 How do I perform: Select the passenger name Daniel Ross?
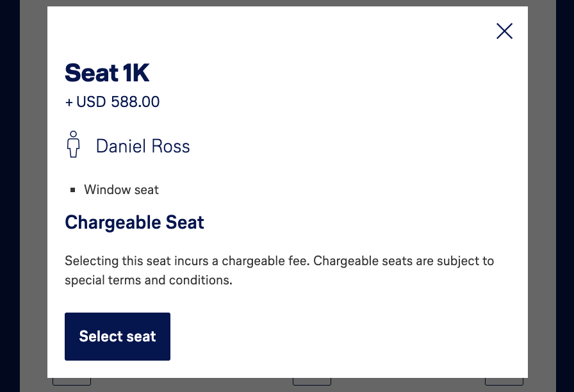click(x=142, y=146)
